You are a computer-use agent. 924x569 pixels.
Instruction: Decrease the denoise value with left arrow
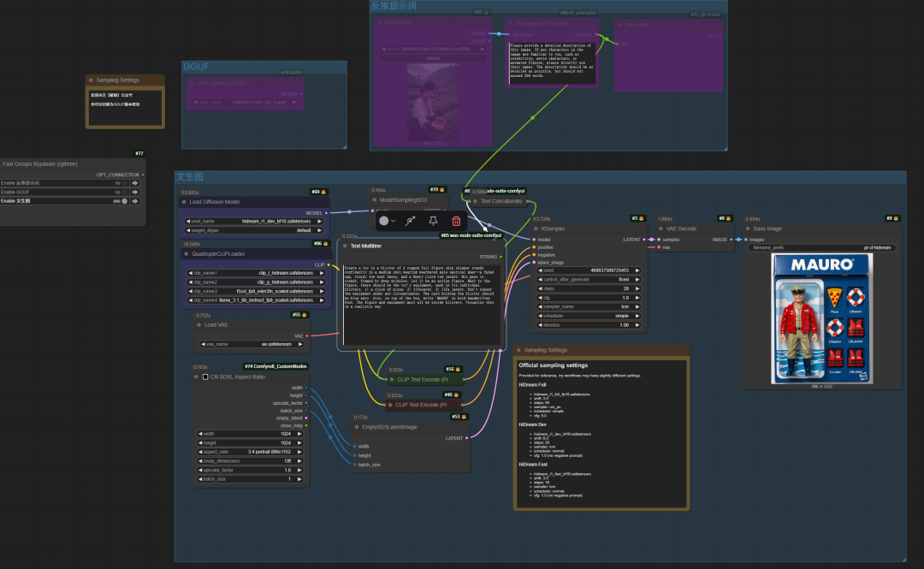click(x=540, y=325)
